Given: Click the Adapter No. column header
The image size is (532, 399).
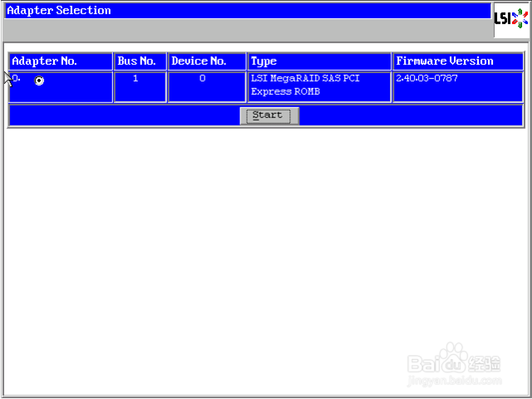Looking at the screenshot, I should [61, 62].
